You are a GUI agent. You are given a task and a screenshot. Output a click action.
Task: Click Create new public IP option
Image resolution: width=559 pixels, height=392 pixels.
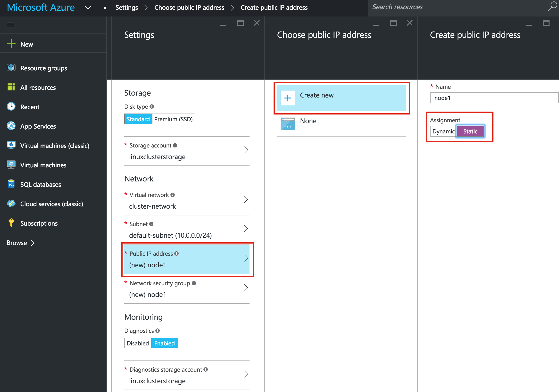click(341, 98)
